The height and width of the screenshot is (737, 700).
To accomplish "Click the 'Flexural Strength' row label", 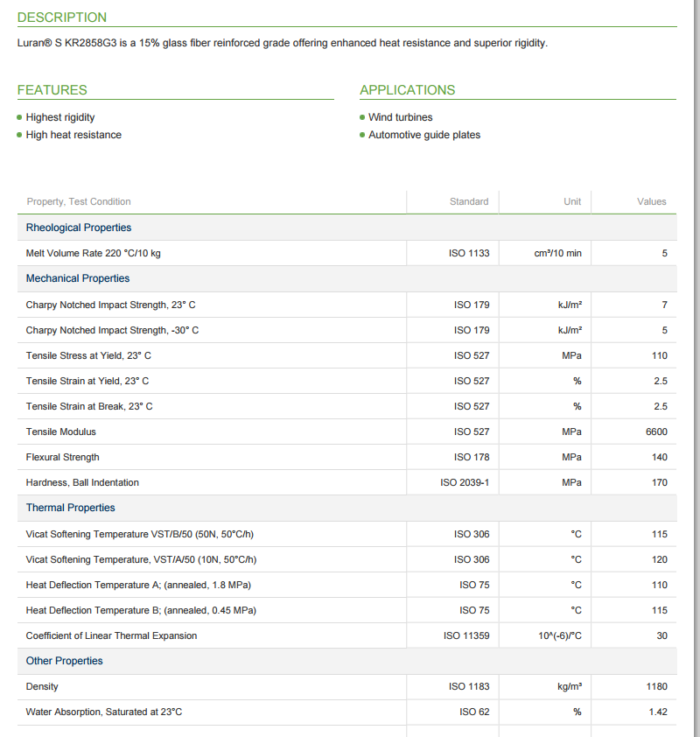I will (62, 457).
